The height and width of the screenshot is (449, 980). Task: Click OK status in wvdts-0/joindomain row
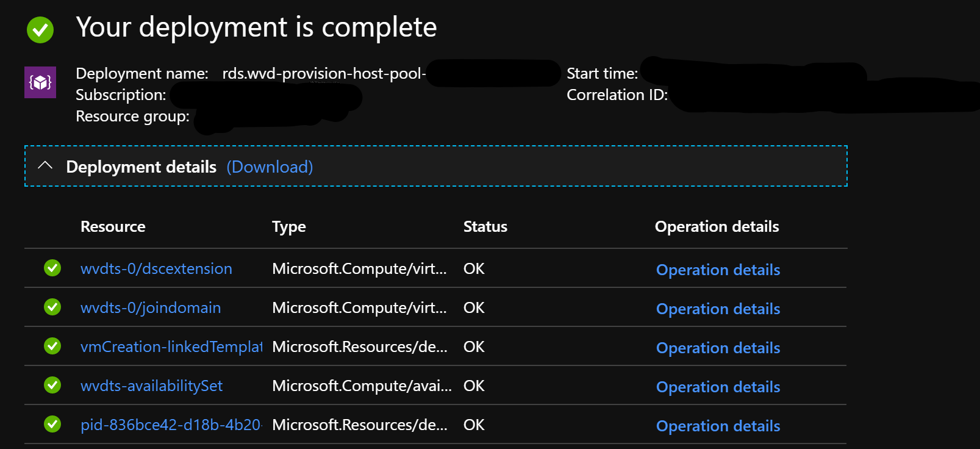pyautogui.click(x=474, y=307)
